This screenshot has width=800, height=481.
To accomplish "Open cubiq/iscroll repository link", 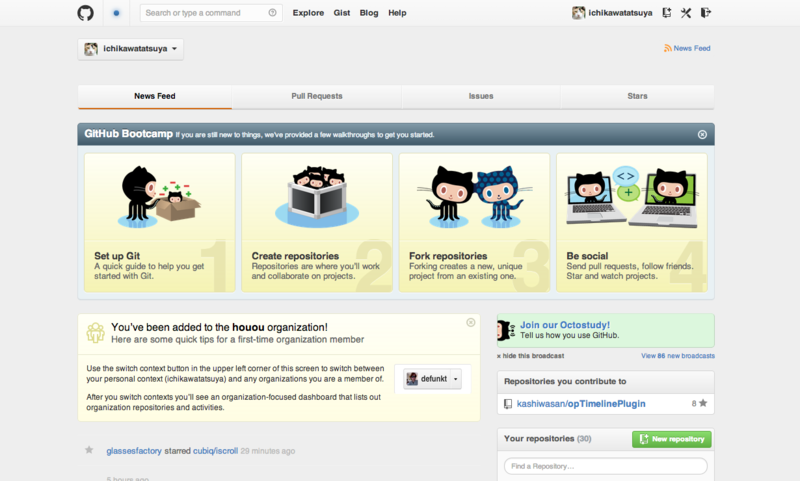I will click(215, 451).
